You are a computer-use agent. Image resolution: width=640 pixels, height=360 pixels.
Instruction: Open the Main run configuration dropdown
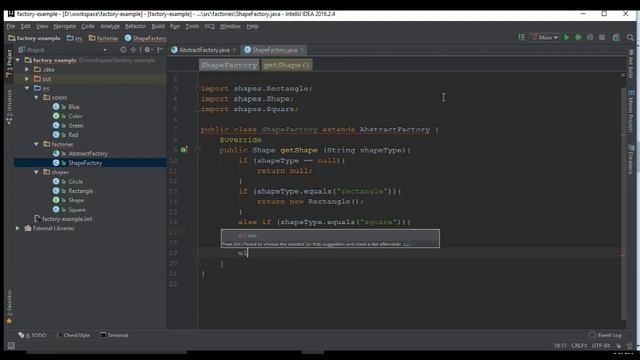pos(544,38)
